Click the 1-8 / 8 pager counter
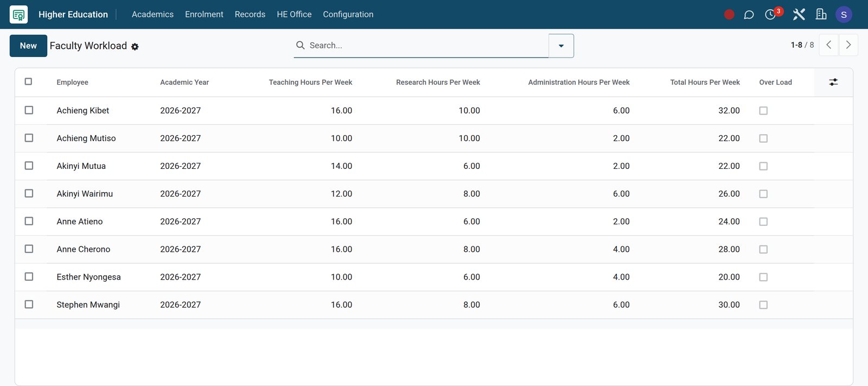 [x=802, y=45]
